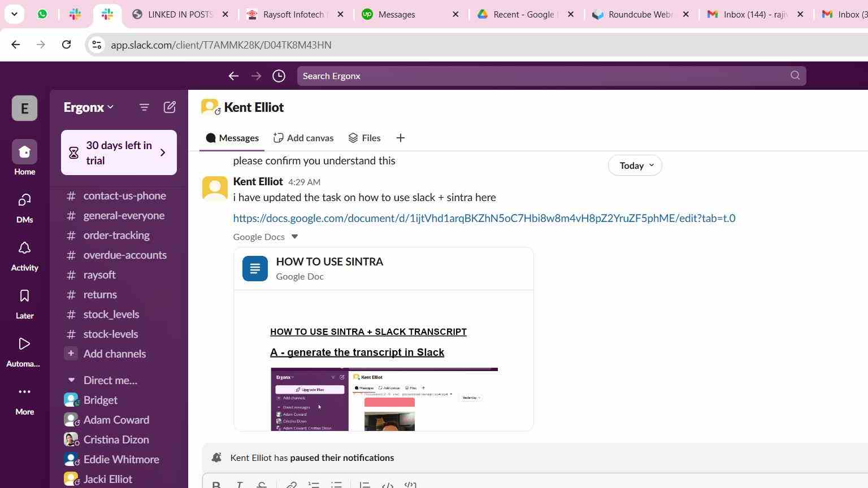Open Kent Elliot conversation header details
Viewport: 868px width, 488px height.
tap(243, 107)
